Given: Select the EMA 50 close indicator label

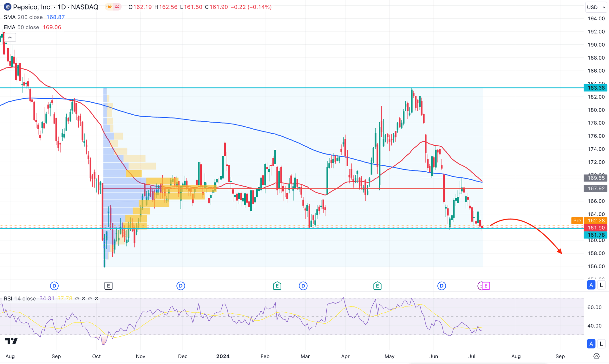Looking at the screenshot, I should point(21,27).
